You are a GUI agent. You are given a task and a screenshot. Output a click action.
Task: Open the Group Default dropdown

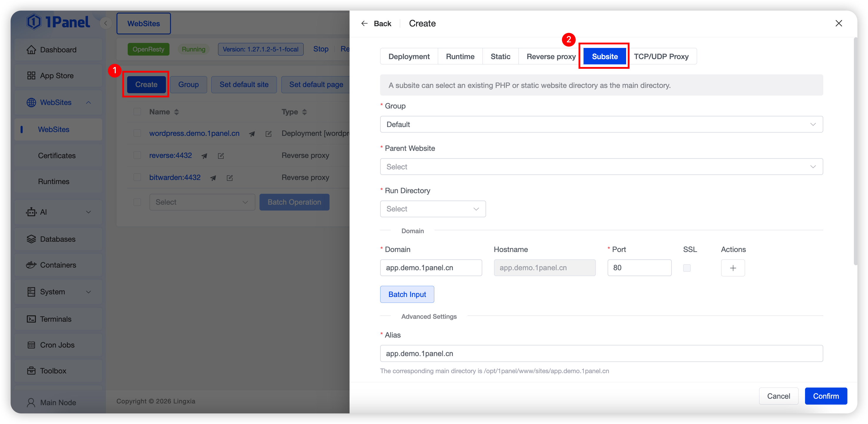(601, 125)
